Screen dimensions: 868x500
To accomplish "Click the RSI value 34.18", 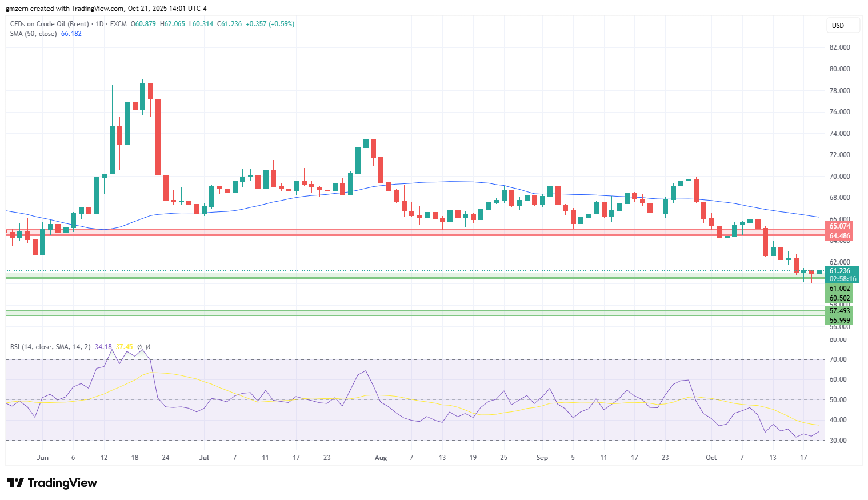I will click(103, 347).
